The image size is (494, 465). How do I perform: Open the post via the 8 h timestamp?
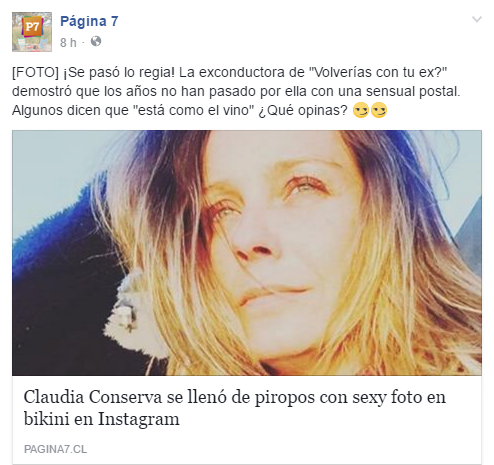(68, 42)
